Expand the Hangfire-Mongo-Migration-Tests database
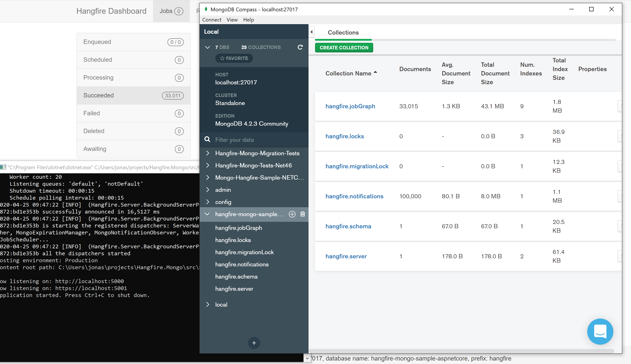This screenshot has height=364, width=631. (208, 153)
